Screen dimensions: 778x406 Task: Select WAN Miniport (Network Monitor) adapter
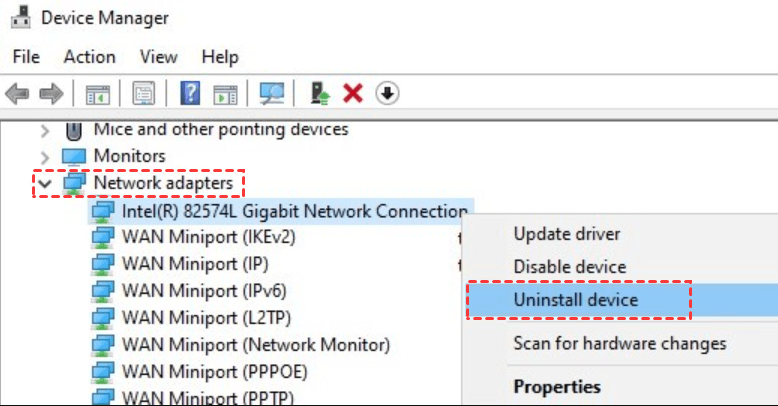click(255, 345)
